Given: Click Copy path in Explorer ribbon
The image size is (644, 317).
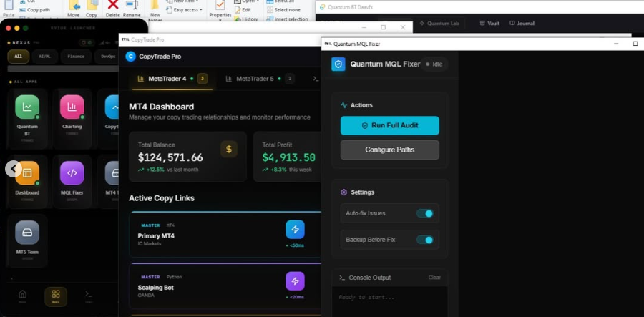Looking at the screenshot, I should click(34, 10).
